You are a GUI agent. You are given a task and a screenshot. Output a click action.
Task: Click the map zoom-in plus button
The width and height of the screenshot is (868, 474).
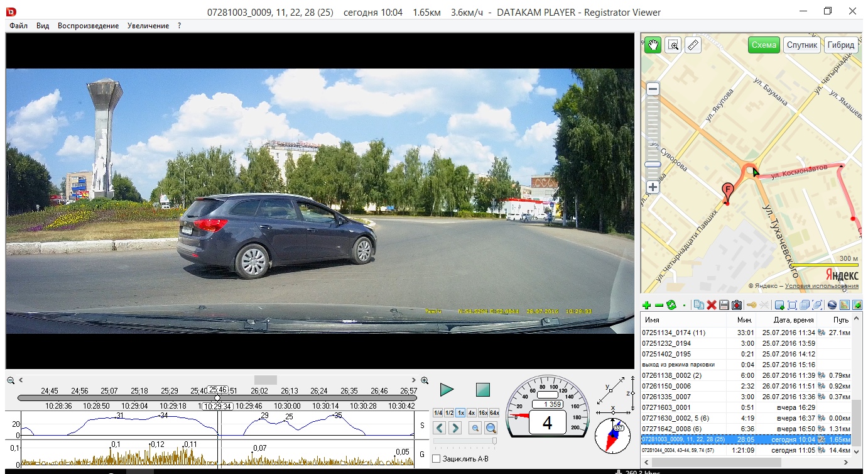653,187
